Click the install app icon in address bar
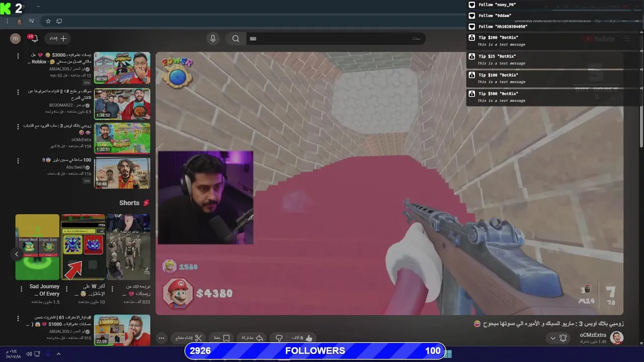 point(59,21)
